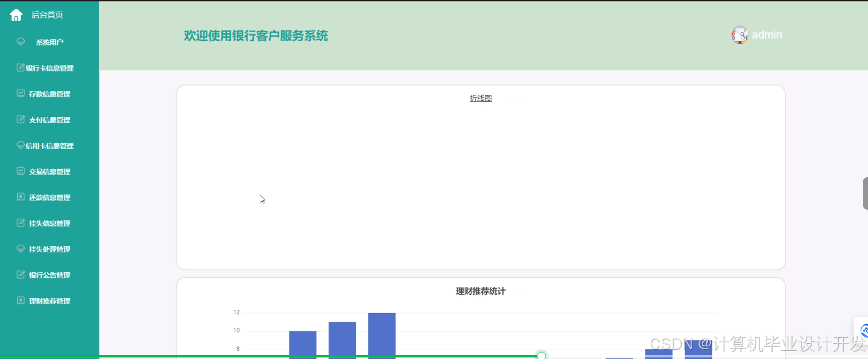The image size is (868, 359).
Task: Click the edit icon beside 挂失信息管理
Action: [x=20, y=223]
